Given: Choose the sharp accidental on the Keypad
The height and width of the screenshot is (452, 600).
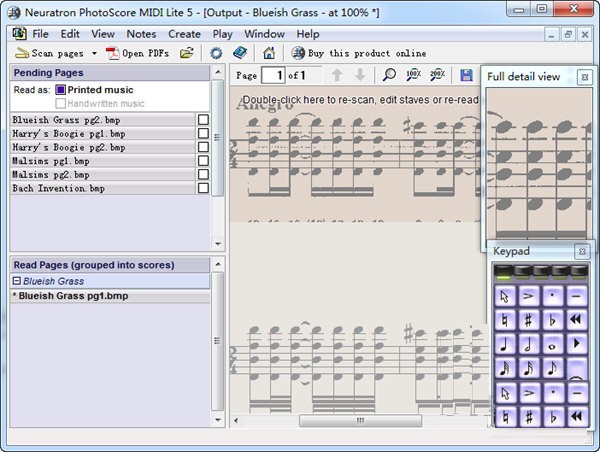Looking at the screenshot, I should click(529, 319).
